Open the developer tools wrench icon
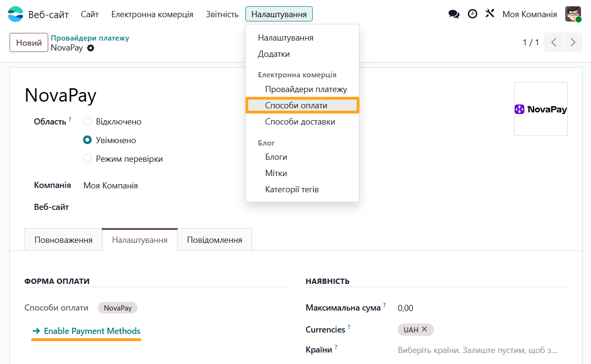Screen dimensions: 591x364 (x=490, y=14)
